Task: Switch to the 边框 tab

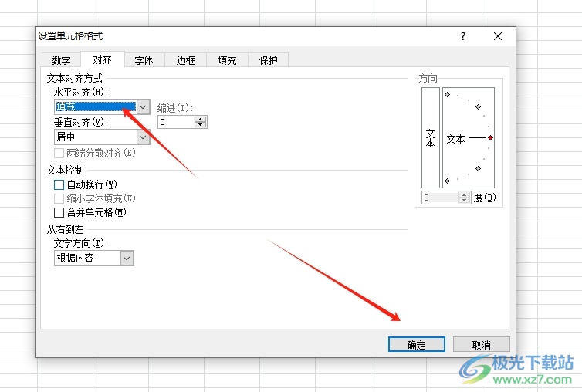Action: 185,59
